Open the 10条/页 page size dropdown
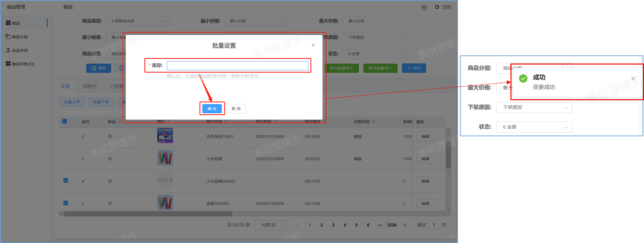644x243 pixels. point(271,225)
